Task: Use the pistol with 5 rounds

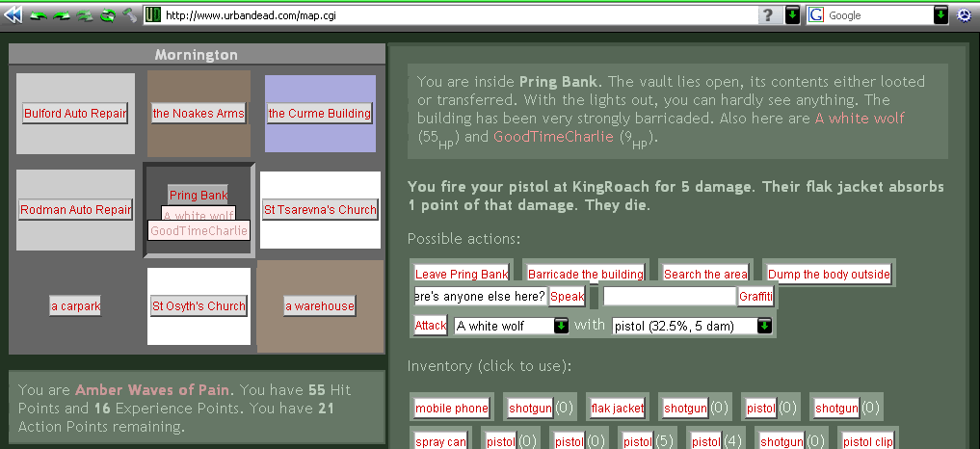Action: click(638, 441)
